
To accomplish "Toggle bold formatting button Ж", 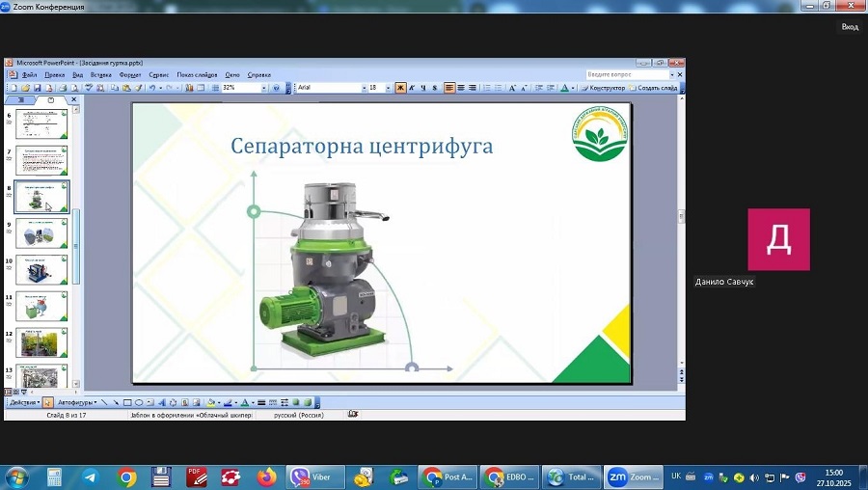I will coord(400,88).
